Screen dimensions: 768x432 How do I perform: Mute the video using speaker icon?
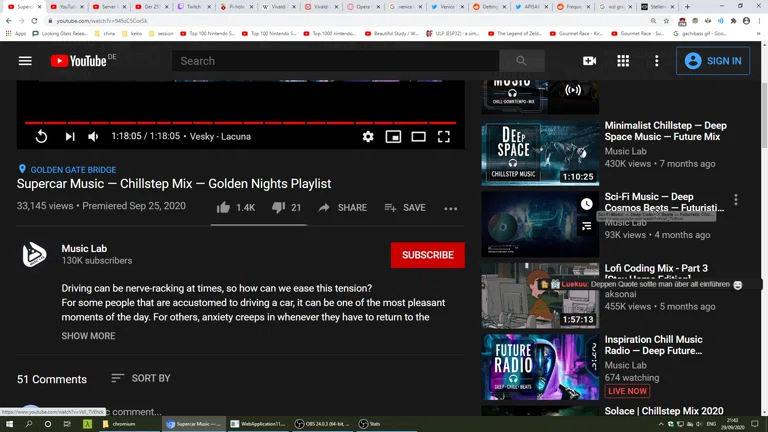tap(93, 137)
